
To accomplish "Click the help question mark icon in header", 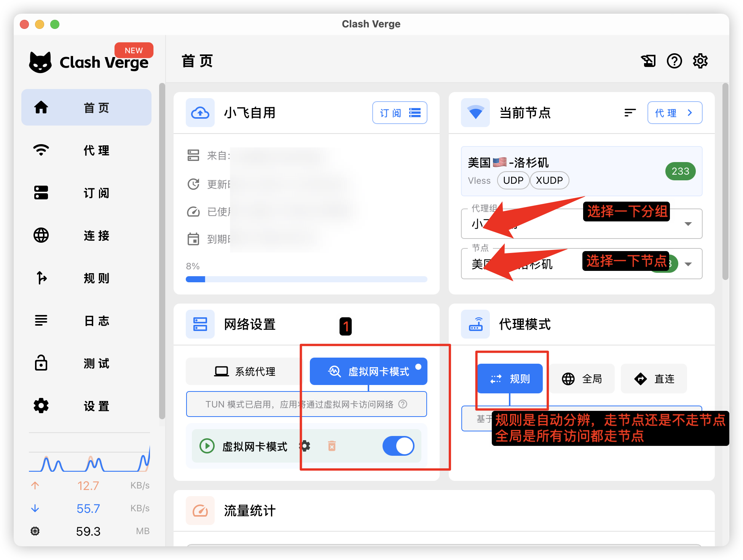I will [674, 61].
